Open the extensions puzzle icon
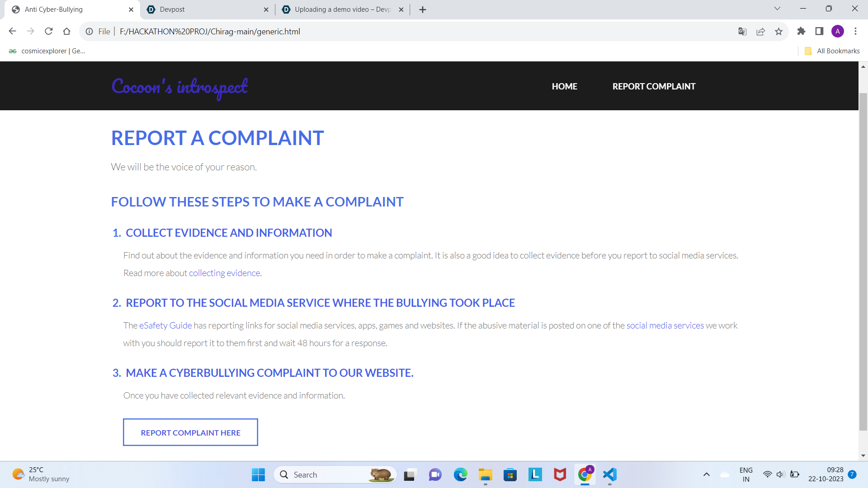868x488 pixels. pyautogui.click(x=801, y=31)
